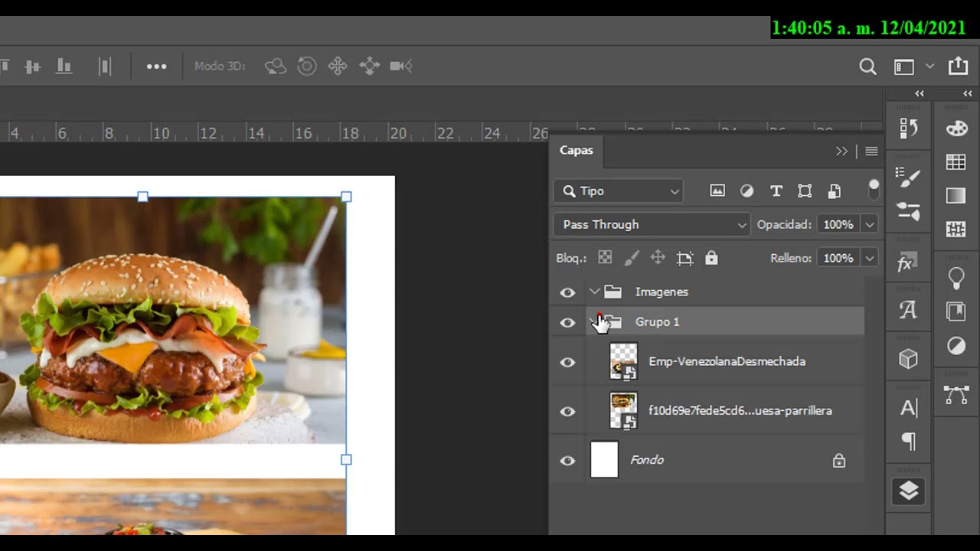Open the Paths panel icon
Image resolution: width=980 pixels, height=551 pixels.
coord(956,395)
